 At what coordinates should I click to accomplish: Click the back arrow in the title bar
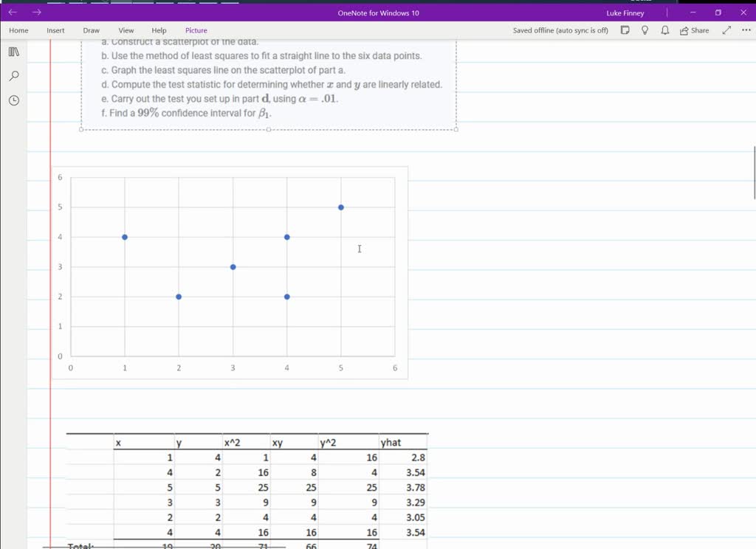tap(13, 13)
